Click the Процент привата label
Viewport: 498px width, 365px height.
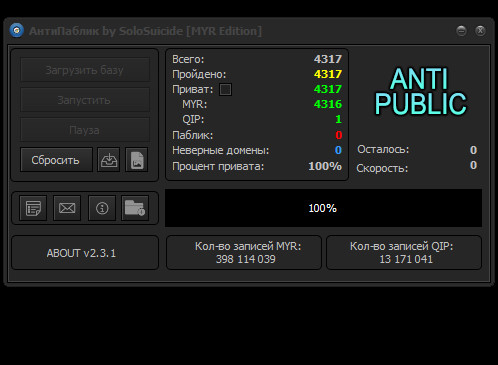(218, 166)
